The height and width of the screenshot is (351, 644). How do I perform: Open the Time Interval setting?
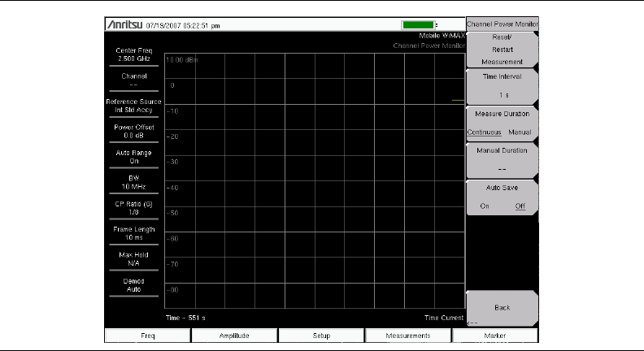[501, 85]
